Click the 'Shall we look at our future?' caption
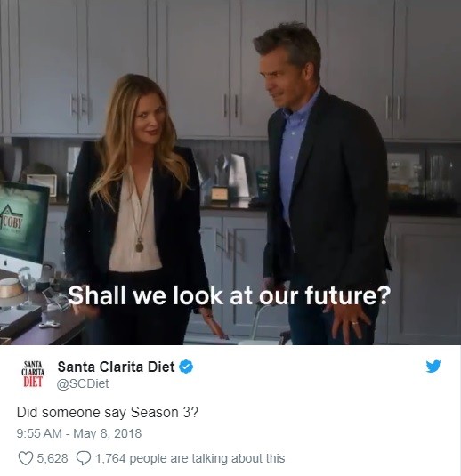The width and height of the screenshot is (461, 476). point(229,295)
